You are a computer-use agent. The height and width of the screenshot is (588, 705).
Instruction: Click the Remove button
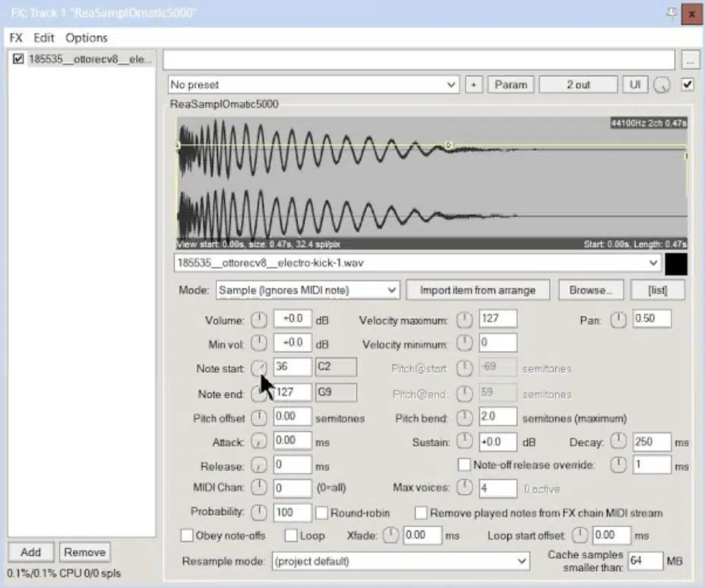tap(85, 552)
